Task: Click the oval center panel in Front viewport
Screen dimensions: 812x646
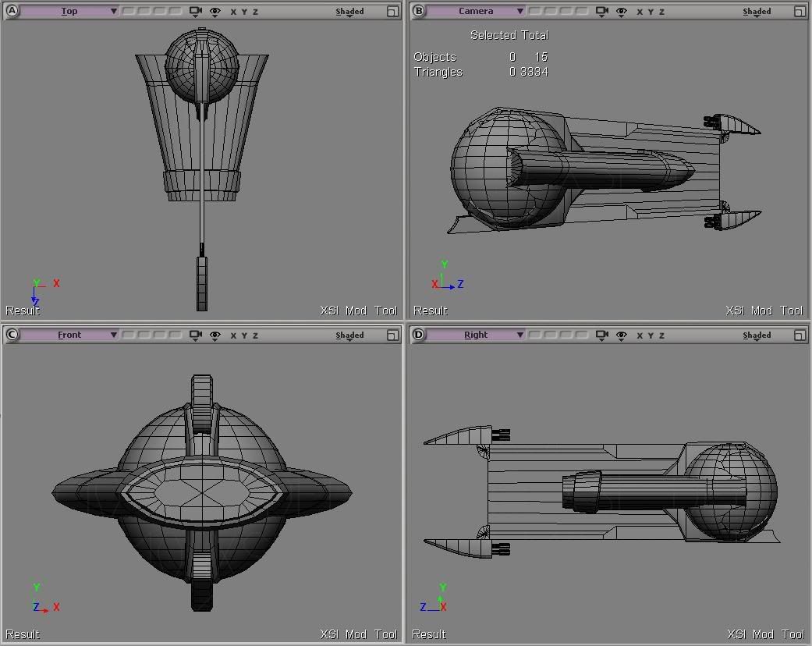Action: click(201, 492)
